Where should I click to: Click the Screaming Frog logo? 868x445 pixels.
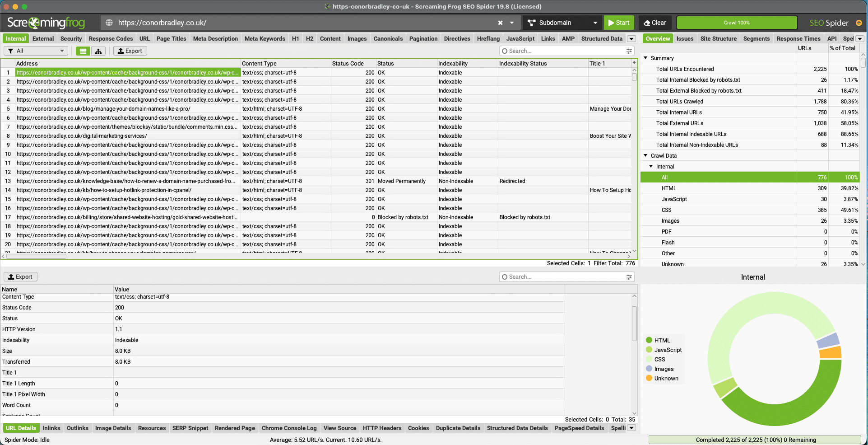(46, 23)
